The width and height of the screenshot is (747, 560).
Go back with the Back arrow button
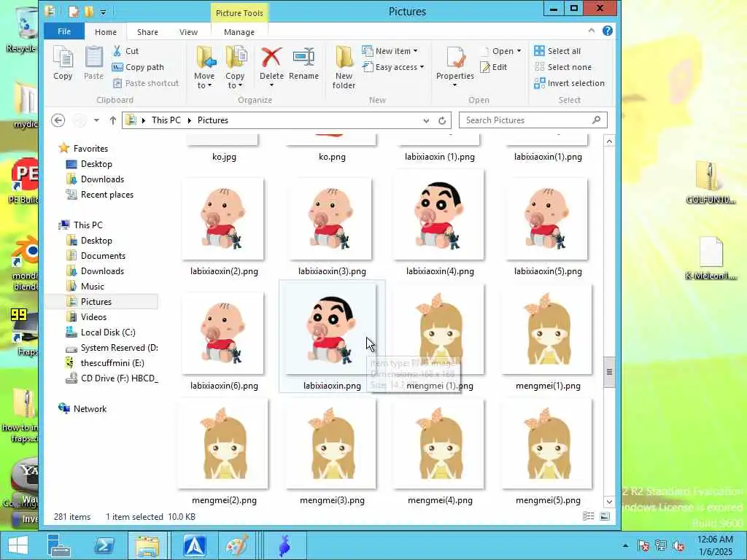[58, 120]
